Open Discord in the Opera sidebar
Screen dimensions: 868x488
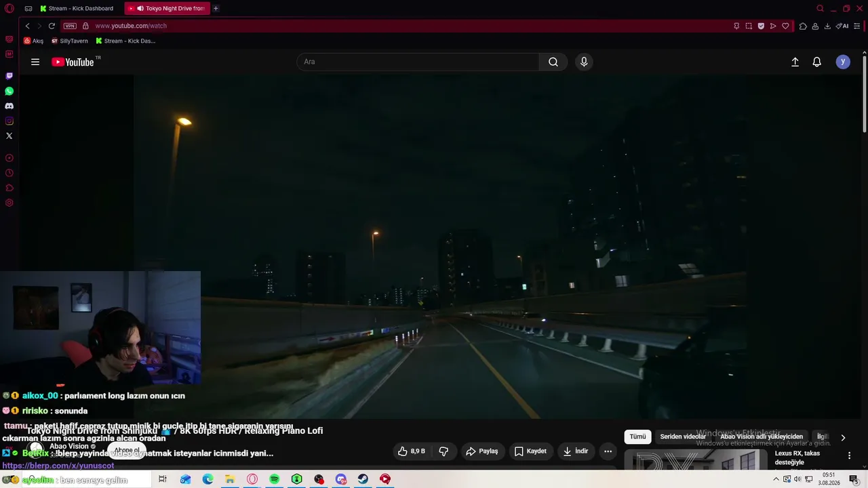[9, 106]
